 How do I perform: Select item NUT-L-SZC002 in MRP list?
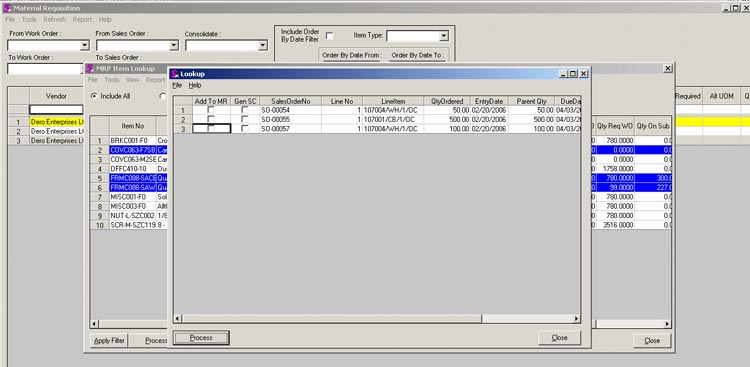pos(132,215)
